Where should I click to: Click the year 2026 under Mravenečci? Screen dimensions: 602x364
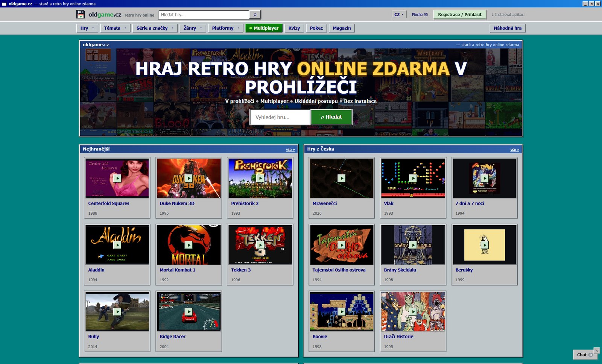pyautogui.click(x=317, y=213)
